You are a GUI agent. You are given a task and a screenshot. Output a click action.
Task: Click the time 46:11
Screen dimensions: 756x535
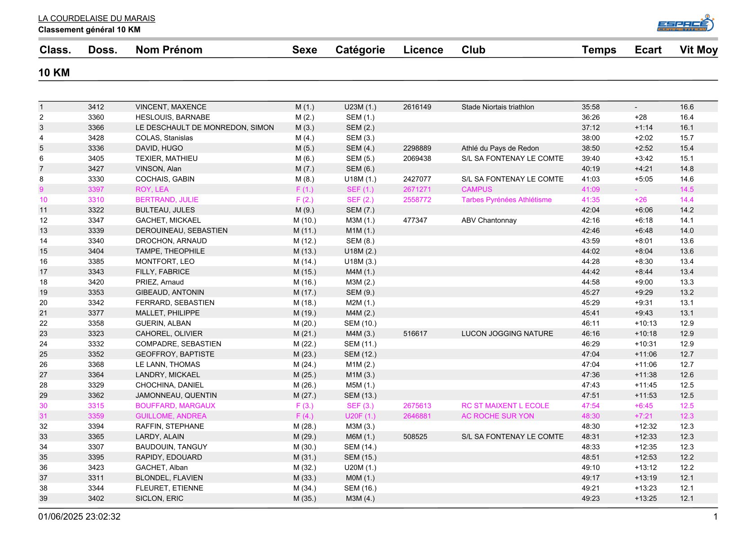591,324
